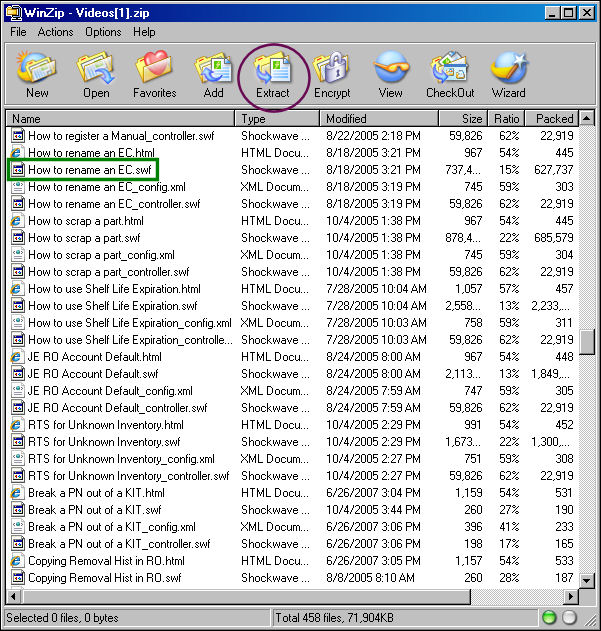Click the vertical scrollbar down arrow

587,580
